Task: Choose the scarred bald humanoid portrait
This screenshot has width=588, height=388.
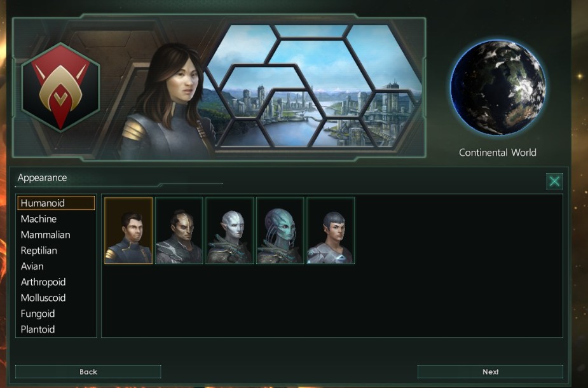Action: (x=179, y=230)
